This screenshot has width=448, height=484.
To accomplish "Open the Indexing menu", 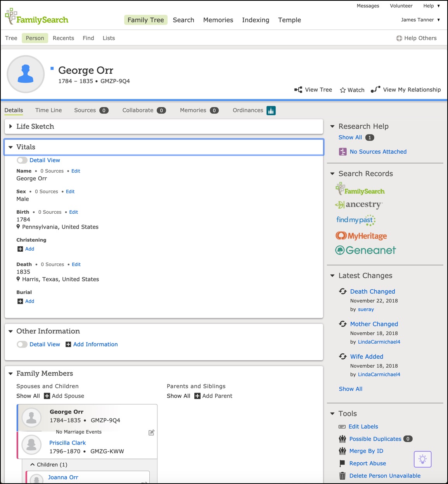I will pyautogui.click(x=256, y=20).
